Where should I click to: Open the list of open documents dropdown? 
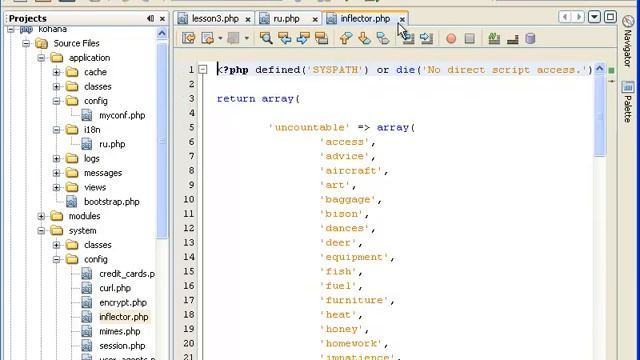(x=594, y=17)
